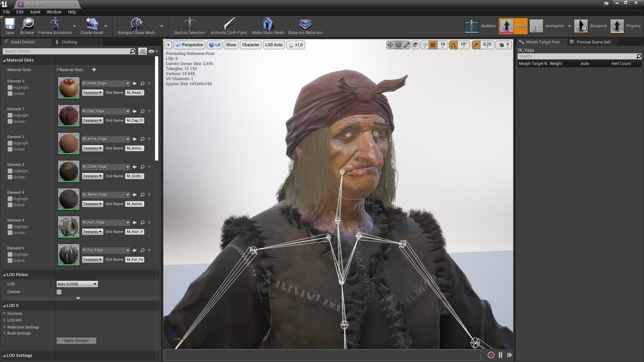Open the Window menu
The width and height of the screenshot is (644, 362).
(x=54, y=12)
